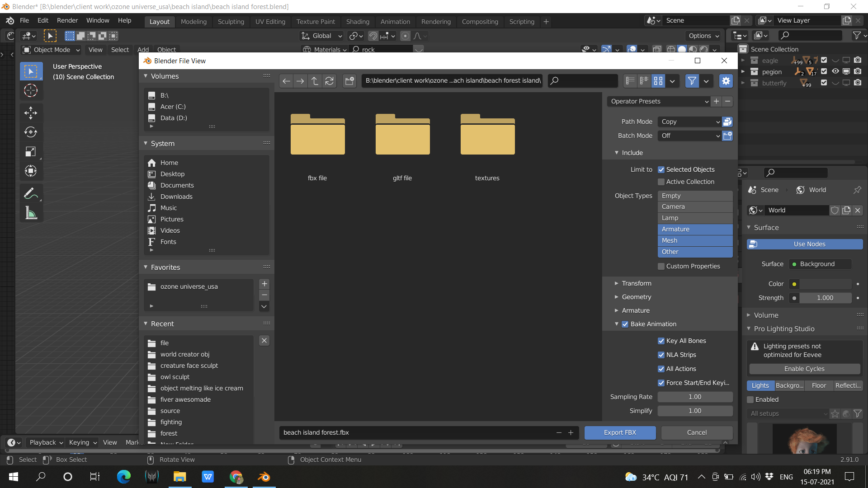The image size is (868, 488).
Task: Open File Explorer from the Windows taskbar
Action: click(180, 477)
